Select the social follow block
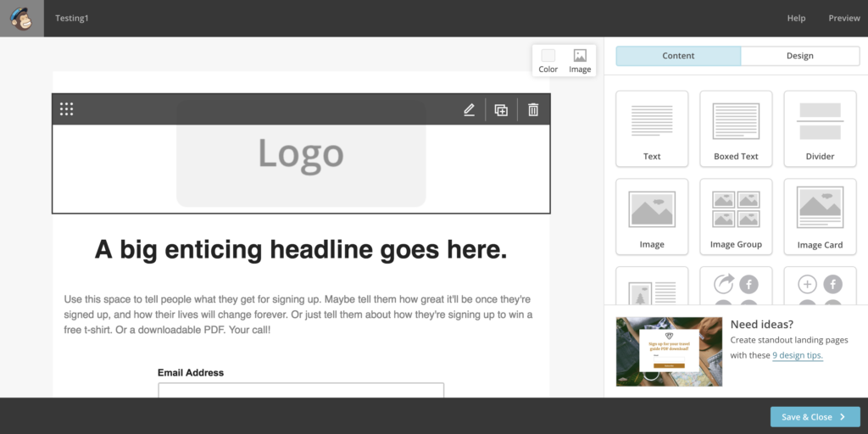 coord(820,286)
